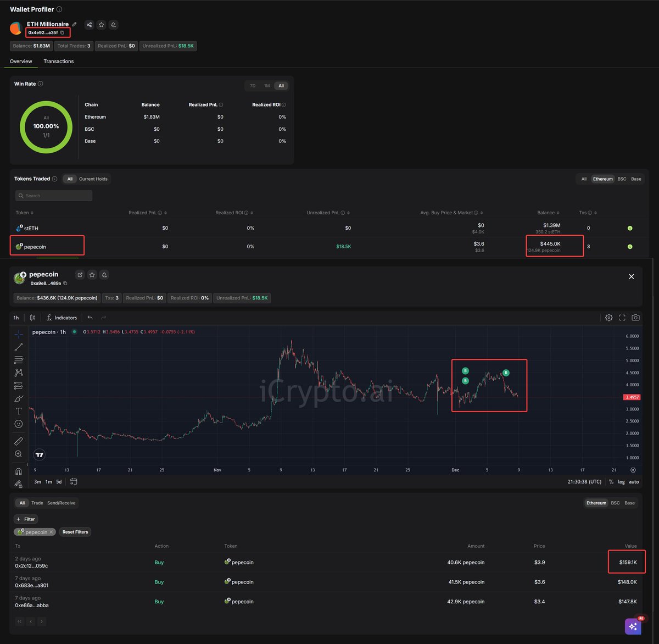The image size is (659, 644).
Task: Sort by Unrealized PnL column
Action: click(x=328, y=213)
